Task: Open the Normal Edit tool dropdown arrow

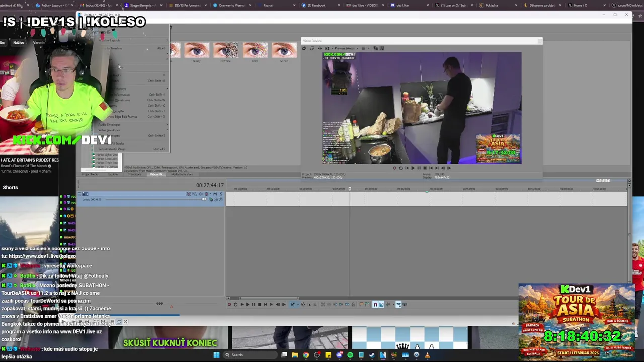Action: pos(298,304)
